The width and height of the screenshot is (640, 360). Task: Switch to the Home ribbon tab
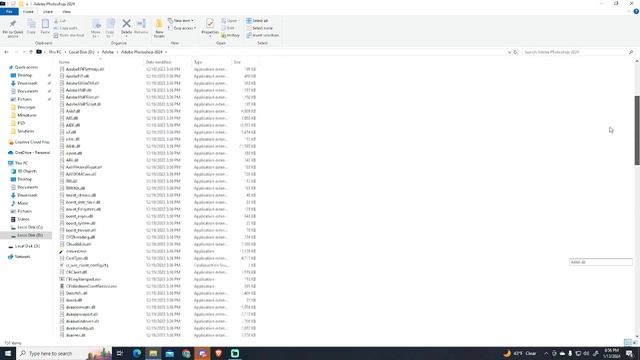(x=28, y=12)
